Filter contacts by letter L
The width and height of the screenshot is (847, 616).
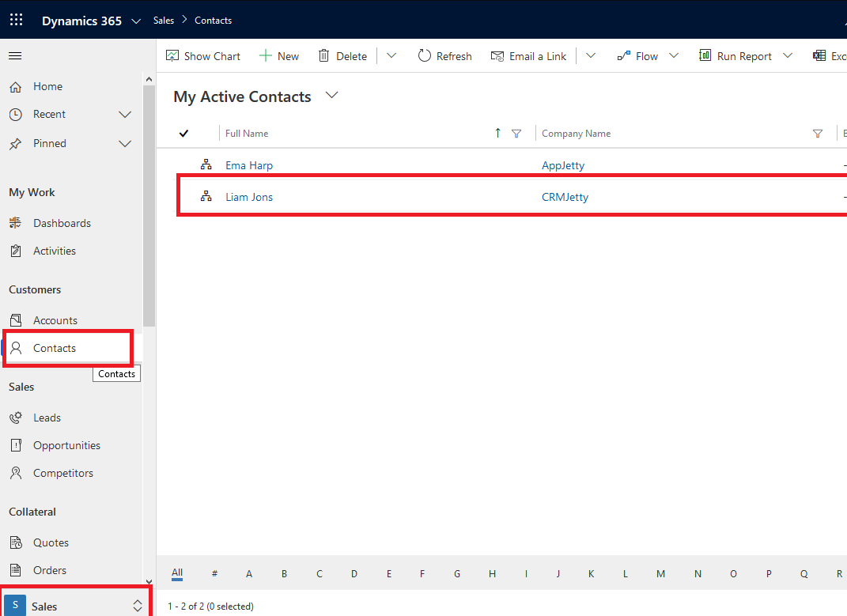point(626,574)
